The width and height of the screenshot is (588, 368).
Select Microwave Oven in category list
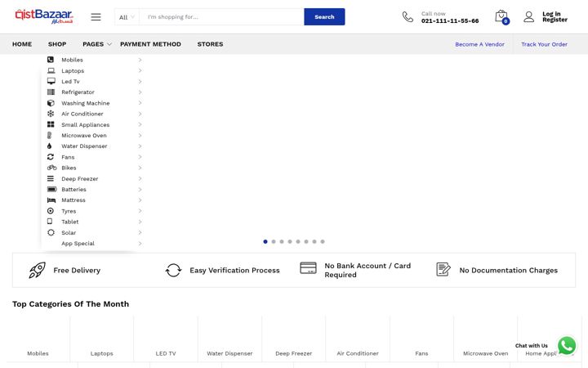click(84, 136)
